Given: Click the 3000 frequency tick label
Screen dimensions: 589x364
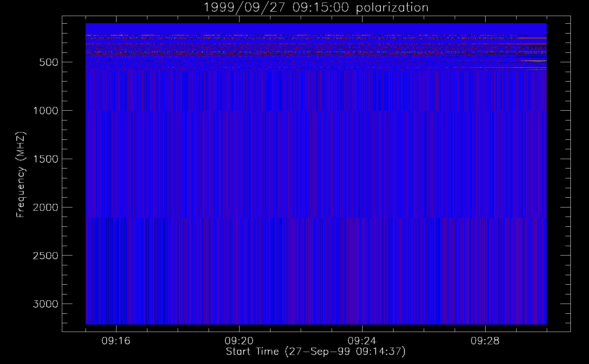Looking at the screenshot, I should pos(46,304).
